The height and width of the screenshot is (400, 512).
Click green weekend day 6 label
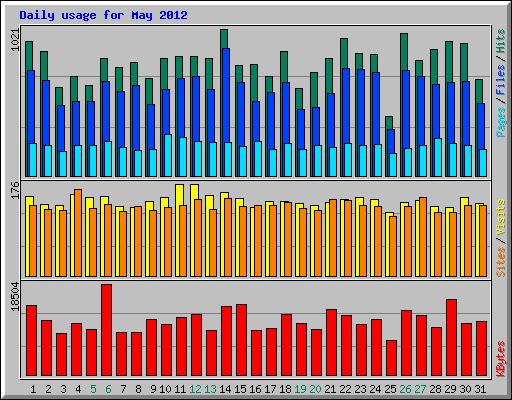(x=108, y=389)
